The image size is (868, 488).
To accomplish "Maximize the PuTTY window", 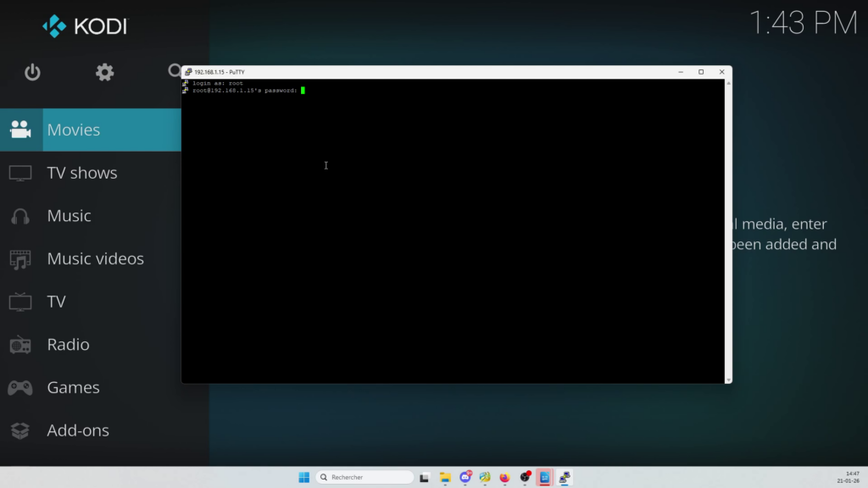I will tap(701, 72).
